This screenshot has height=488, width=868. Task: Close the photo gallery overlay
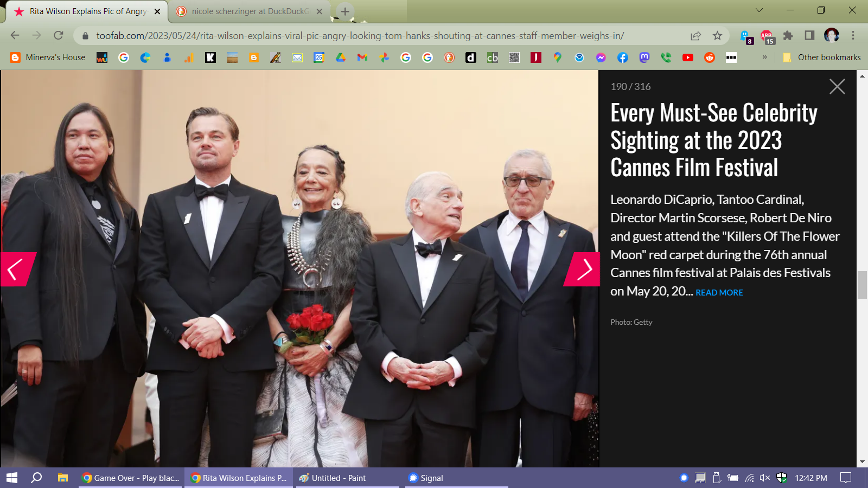[837, 87]
